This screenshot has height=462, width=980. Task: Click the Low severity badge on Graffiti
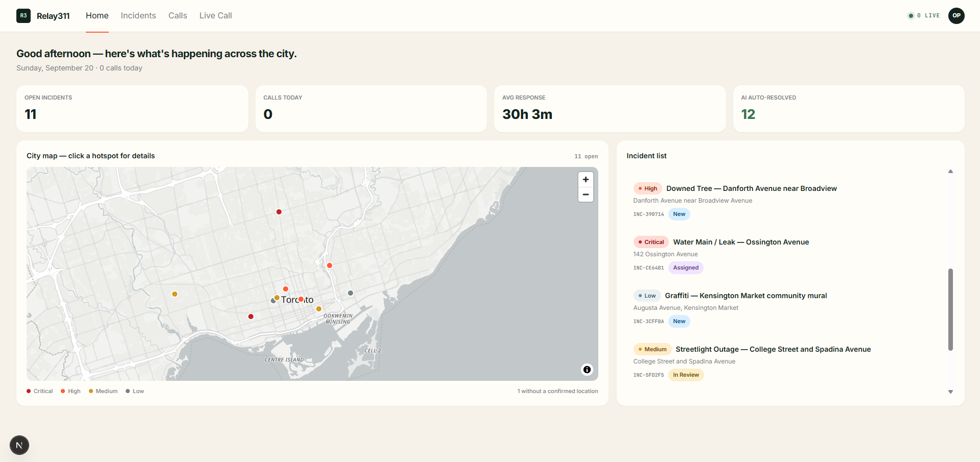pos(647,296)
